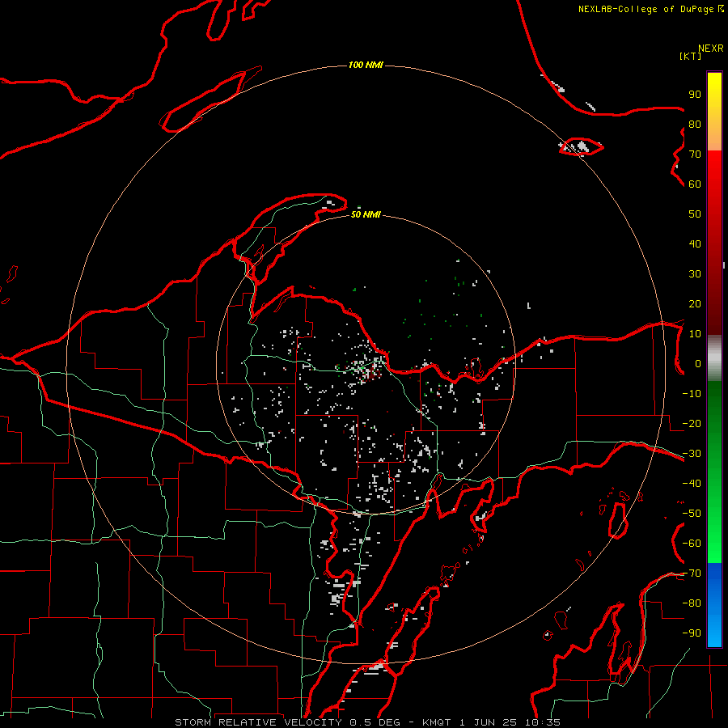The width and height of the screenshot is (728, 728).
Task: Click the 50 NMI range ring label
Action: (x=366, y=214)
